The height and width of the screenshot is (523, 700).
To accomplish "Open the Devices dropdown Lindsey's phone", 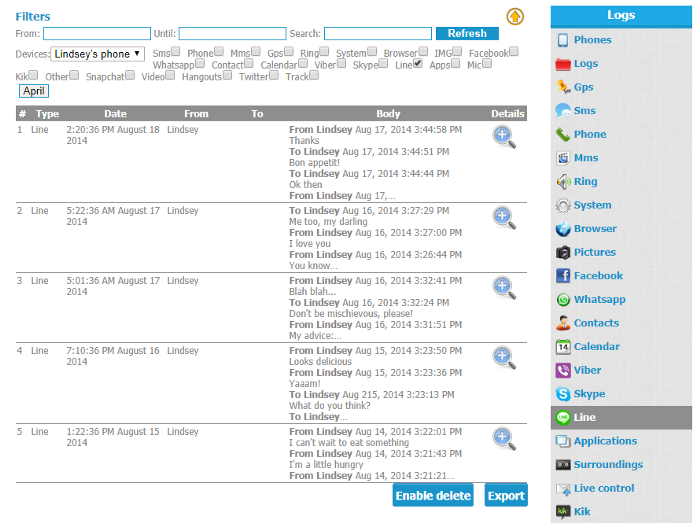I will coord(97,54).
